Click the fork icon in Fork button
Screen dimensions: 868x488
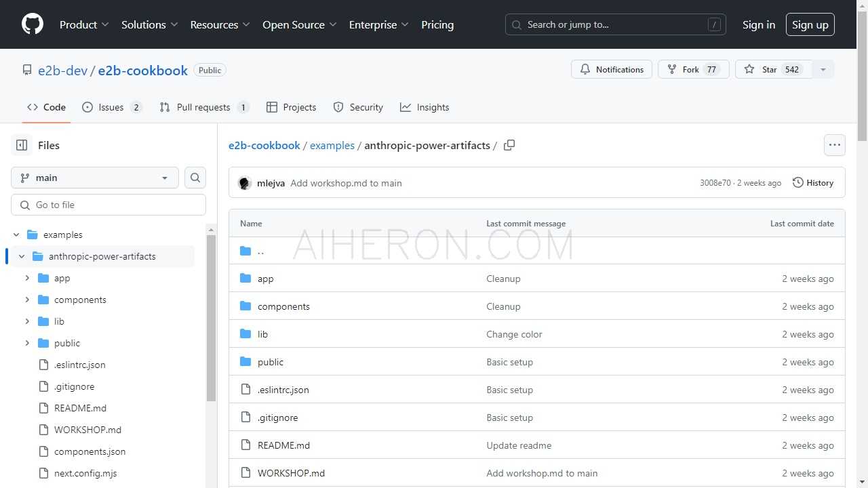coord(672,69)
